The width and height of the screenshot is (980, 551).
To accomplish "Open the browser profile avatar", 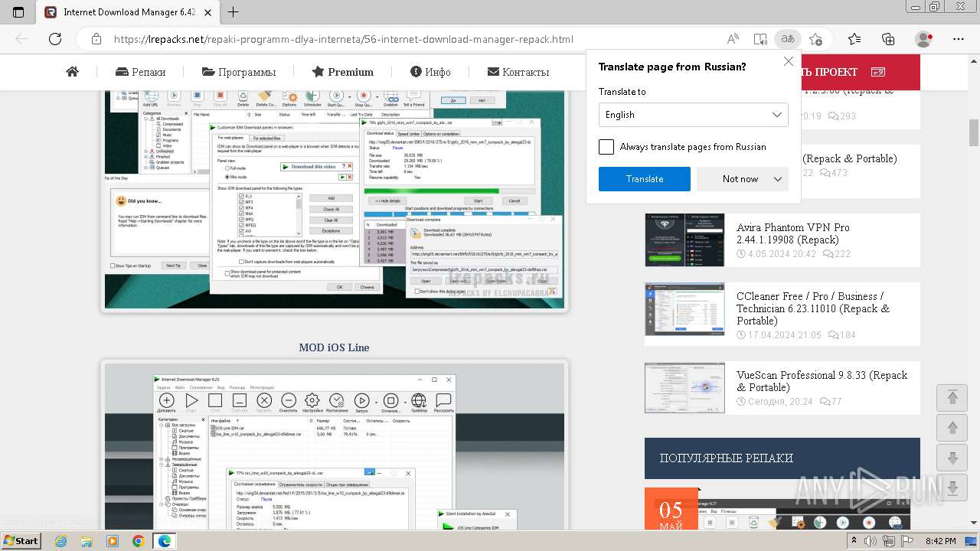I will tap(924, 39).
